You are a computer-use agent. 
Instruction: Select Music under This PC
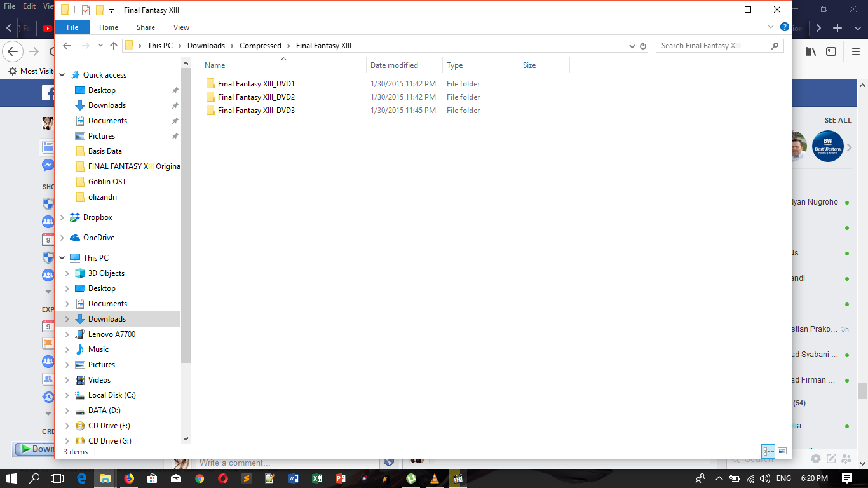(x=98, y=349)
